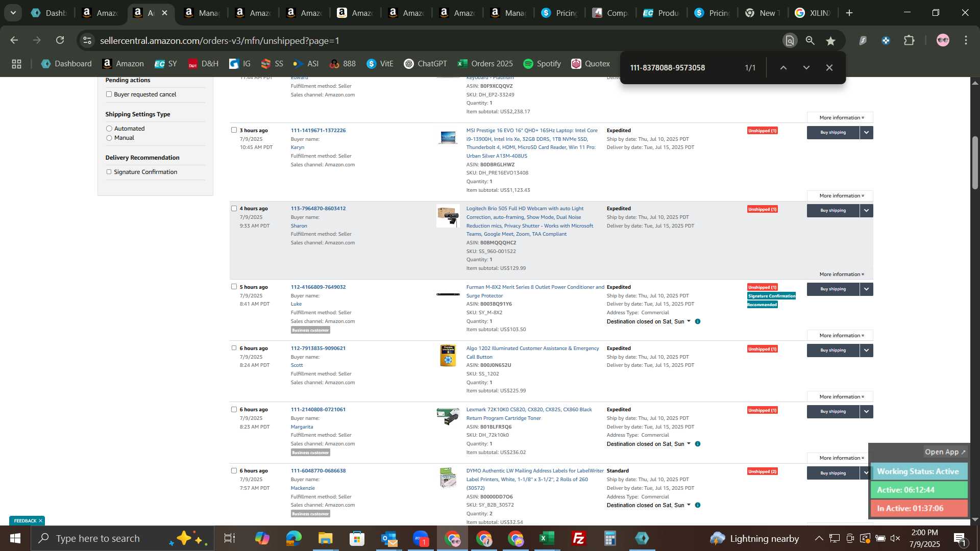The image size is (980, 551).
Task: Close the active Amazon tab
Action: click(164, 13)
